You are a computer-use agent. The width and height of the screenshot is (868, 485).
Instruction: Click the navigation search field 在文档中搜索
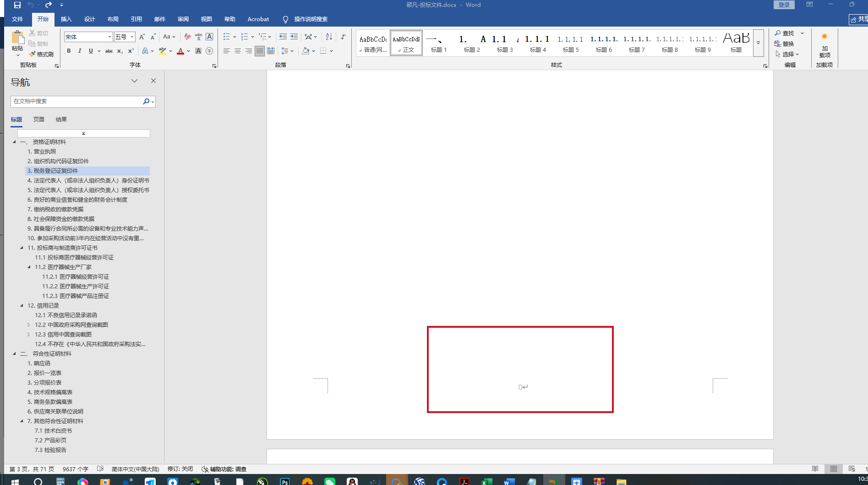pyautogui.click(x=76, y=101)
